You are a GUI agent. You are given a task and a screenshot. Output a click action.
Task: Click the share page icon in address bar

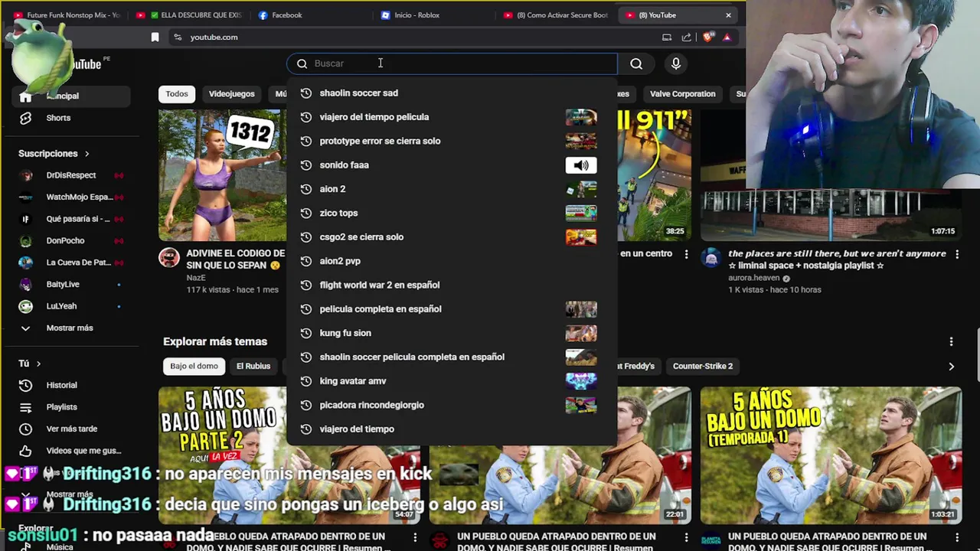pyautogui.click(x=686, y=37)
